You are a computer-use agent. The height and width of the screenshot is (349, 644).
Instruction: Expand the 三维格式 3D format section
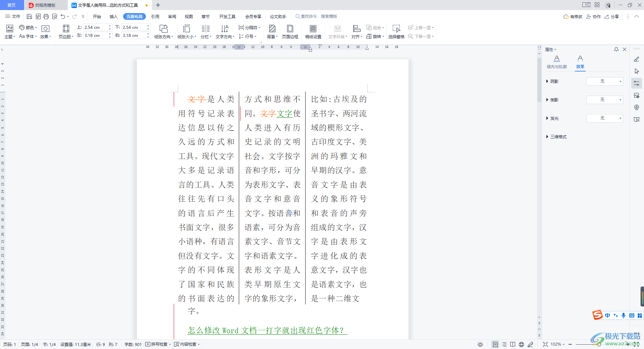[556, 137]
